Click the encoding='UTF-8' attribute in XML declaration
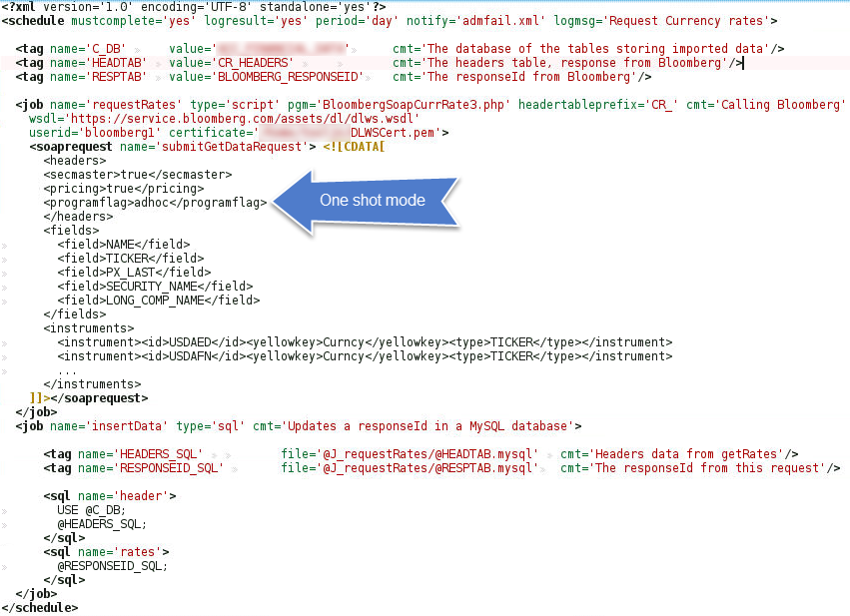Image resolution: width=850 pixels, height=616 pixels. [x=196, y=7]
